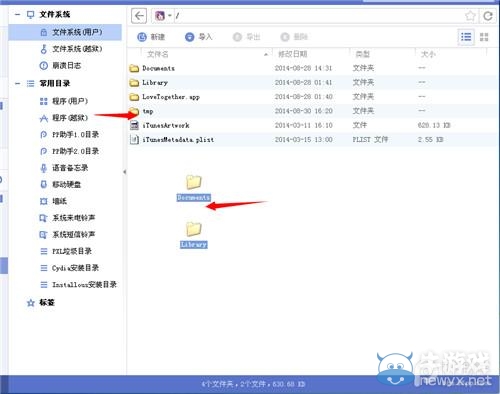Open 墙纸 wallpaper directory
This screenshot has width=500, height=394.
[53, 201]
